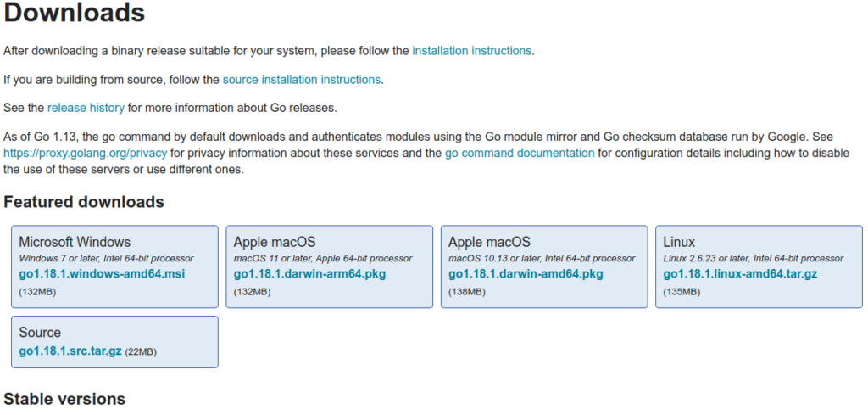
Task: Open the go command documentation link
Action: pyautogui.click(x=520, y=154)
